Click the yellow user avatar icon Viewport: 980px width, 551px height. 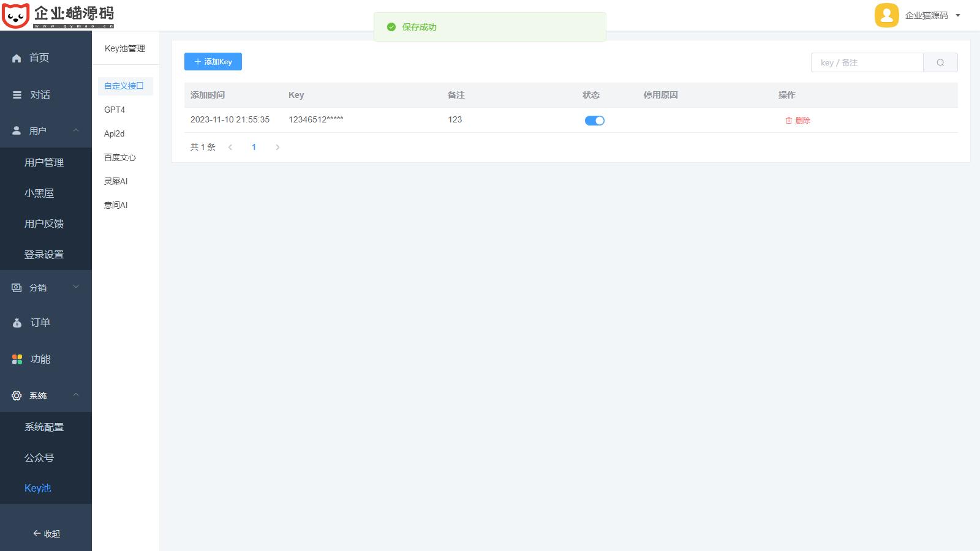(886, 15)
